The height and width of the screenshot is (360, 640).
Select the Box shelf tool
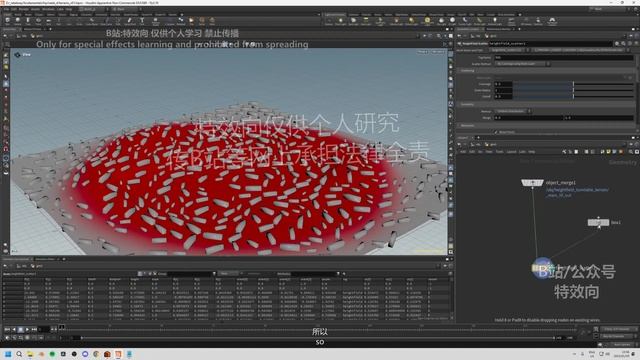(8, 20)
